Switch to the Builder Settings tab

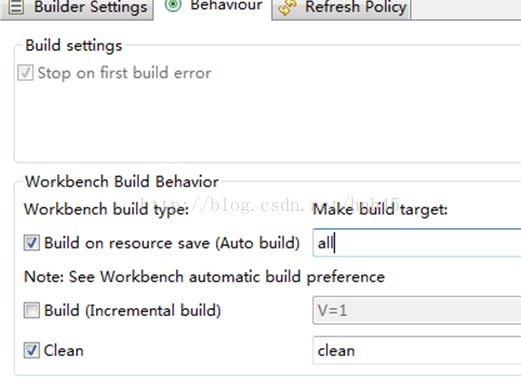(x=77, y=8)
